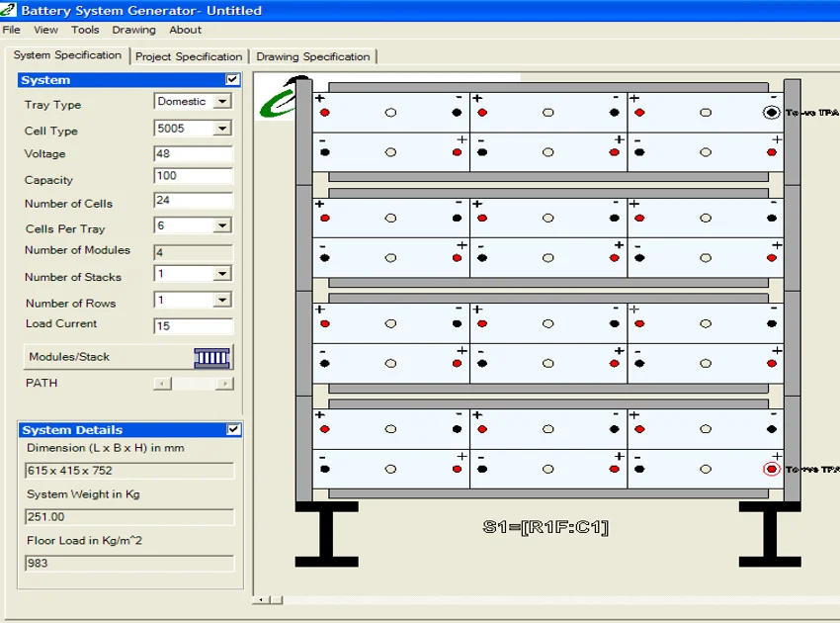The image size is (840, 623).
Task: Expand the Cell Type dropdown
Action: coord(222,129)
